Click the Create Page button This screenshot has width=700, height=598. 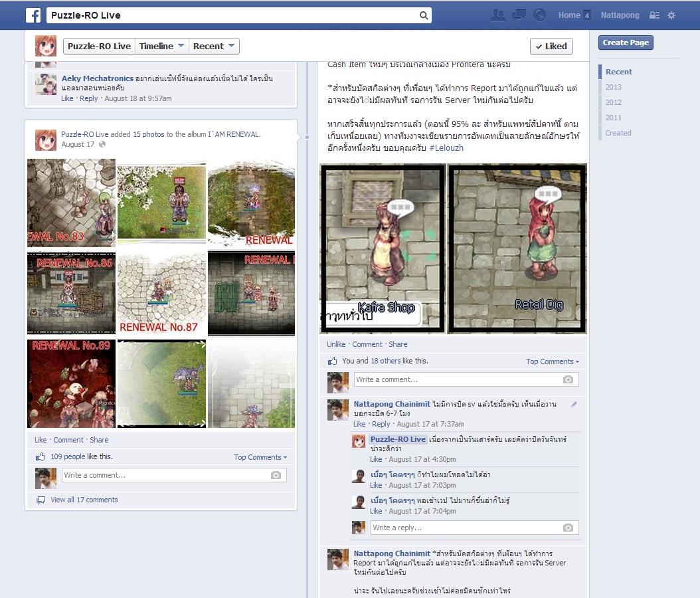coord(626,43)
